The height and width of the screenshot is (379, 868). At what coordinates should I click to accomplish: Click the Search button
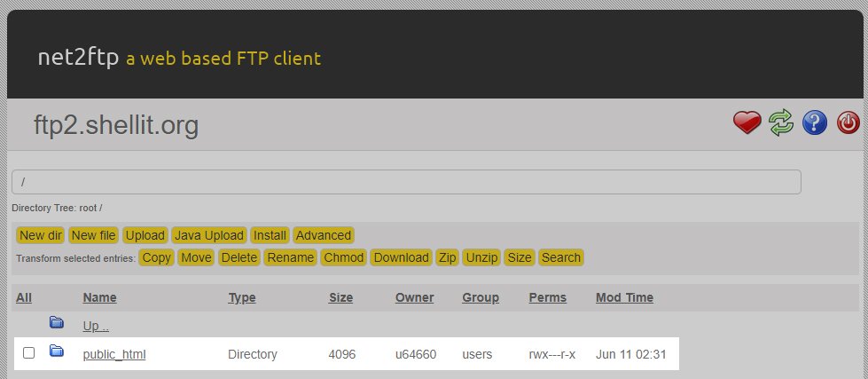[x=561, y=257]
